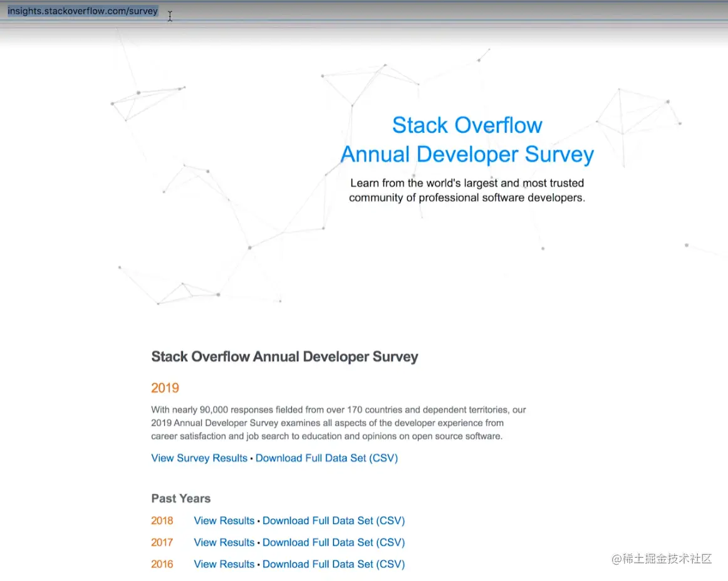
Task: Download the 2017 Full Data Set (CSV)
Action: [x=334, y=542]
